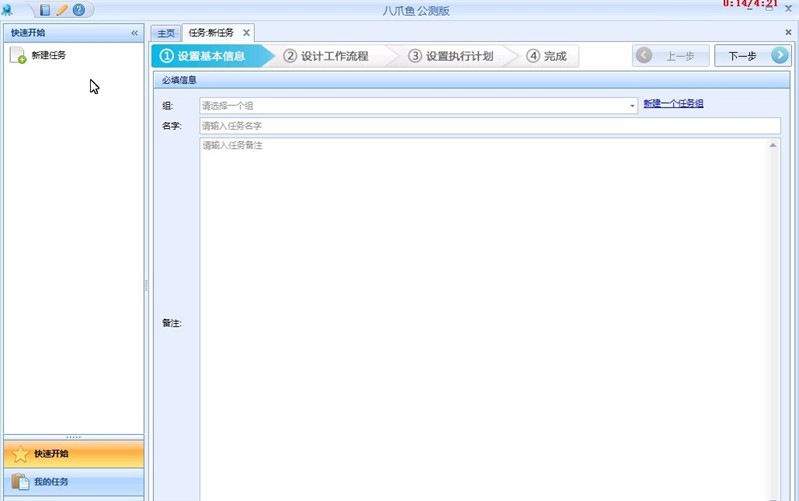Click the 新建任务 new task icon
The image size is (799, 501).
[x=17, y=56]
